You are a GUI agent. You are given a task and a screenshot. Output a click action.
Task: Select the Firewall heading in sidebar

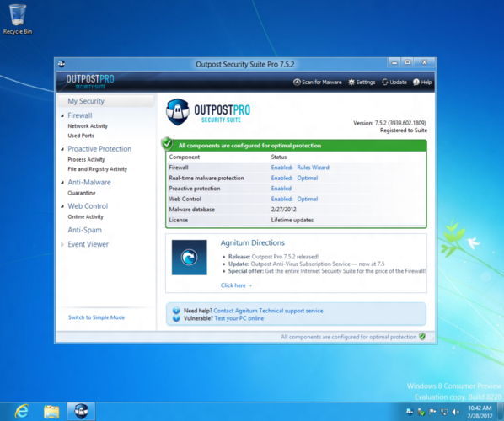[80, 115]
